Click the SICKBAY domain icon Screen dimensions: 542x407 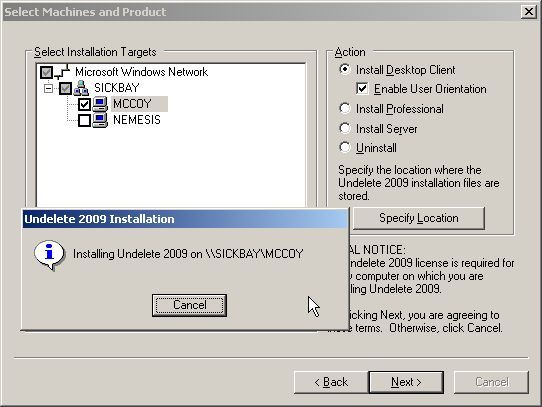(81, 88)
